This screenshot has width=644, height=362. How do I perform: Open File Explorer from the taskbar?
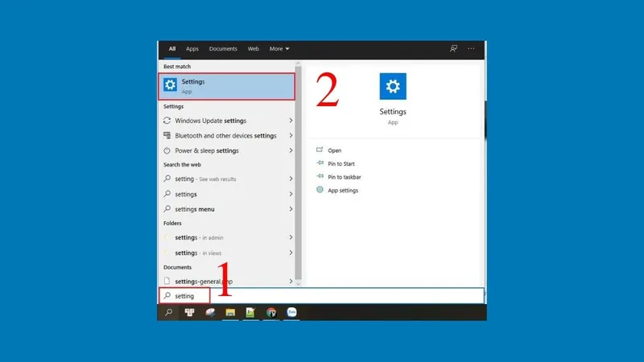229,312
